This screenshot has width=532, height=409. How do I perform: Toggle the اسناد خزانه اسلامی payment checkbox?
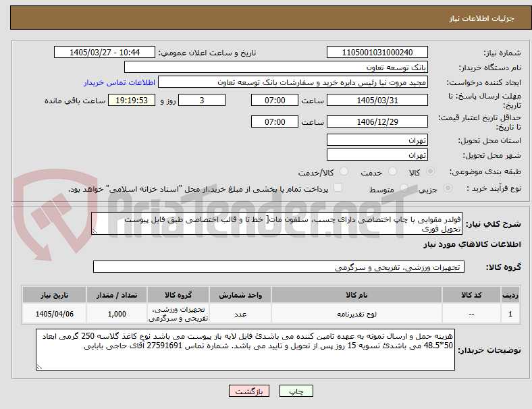(338, 188)
